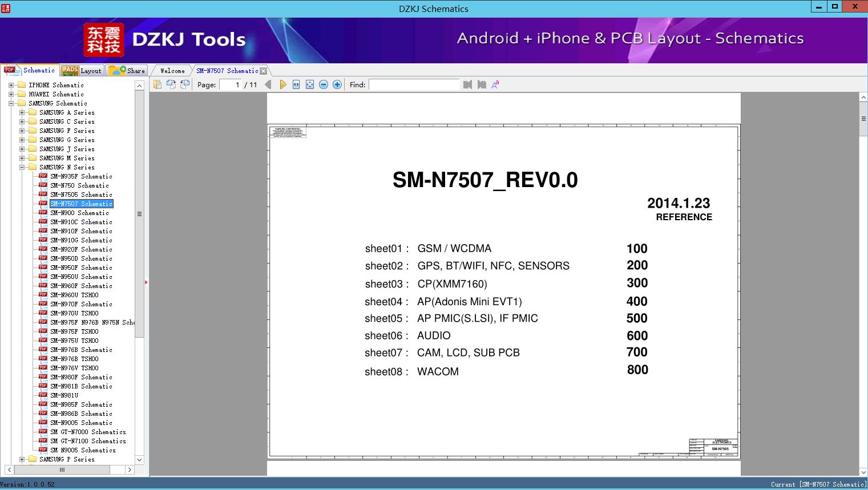Click document viewer scroll down arrow
Screen dimensions: 868x490
(x=863, y=472)
